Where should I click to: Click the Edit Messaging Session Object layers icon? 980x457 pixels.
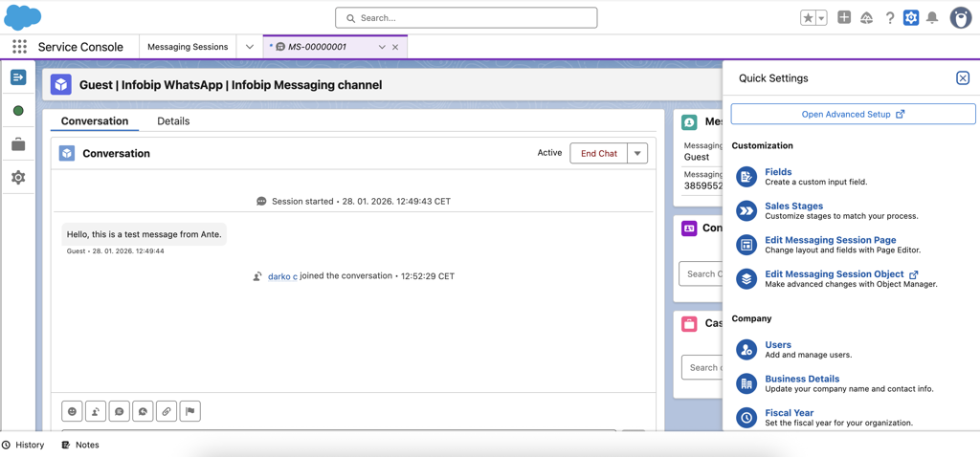point(746,278)
